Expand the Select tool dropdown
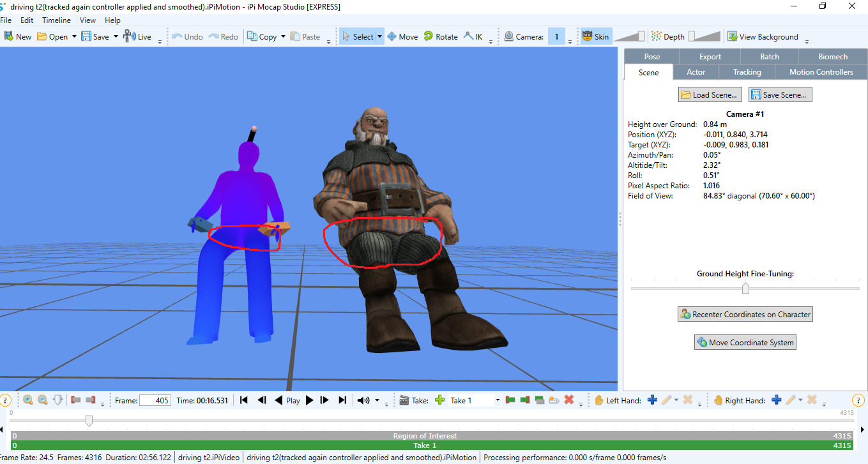868x464 pixels. coord(379,36)
